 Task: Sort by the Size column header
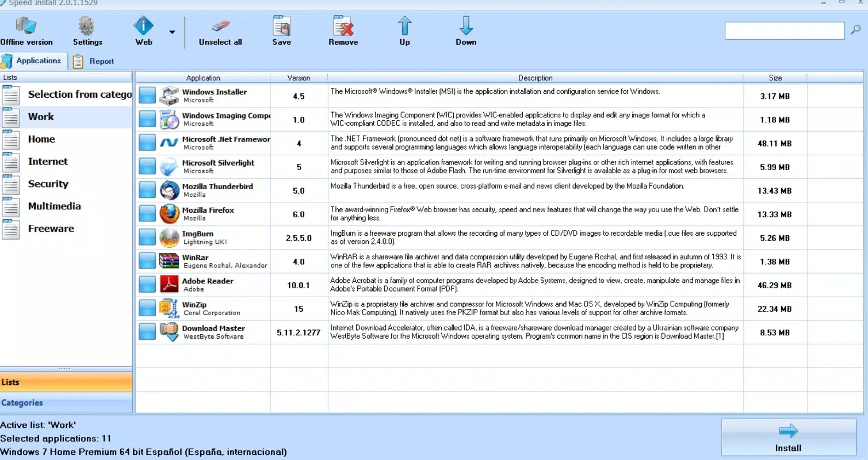775,78
